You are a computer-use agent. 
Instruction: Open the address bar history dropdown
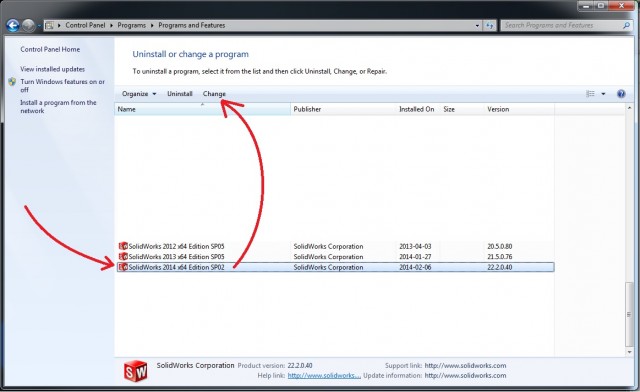tap(477, 25)
